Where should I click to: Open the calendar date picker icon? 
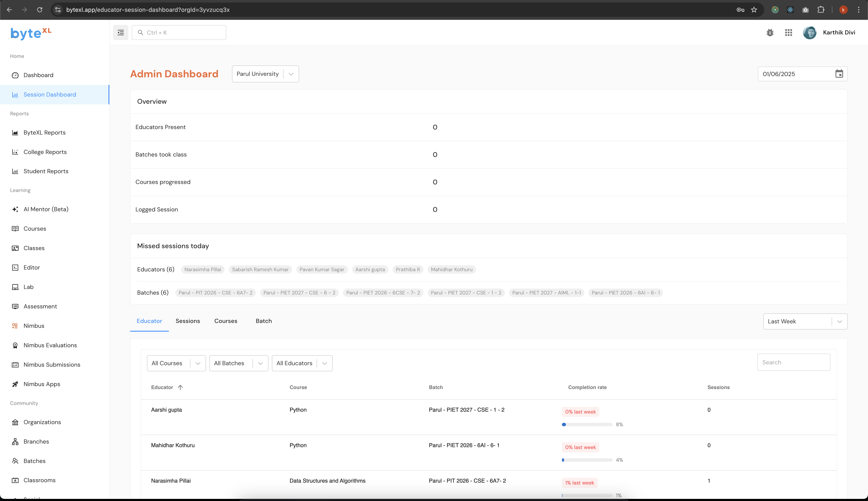[839, 74]
